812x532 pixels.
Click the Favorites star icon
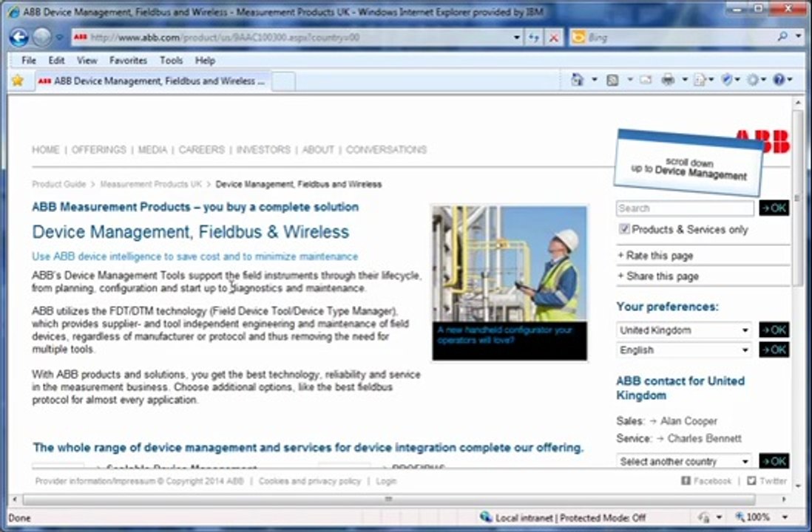tap(18, 81)
